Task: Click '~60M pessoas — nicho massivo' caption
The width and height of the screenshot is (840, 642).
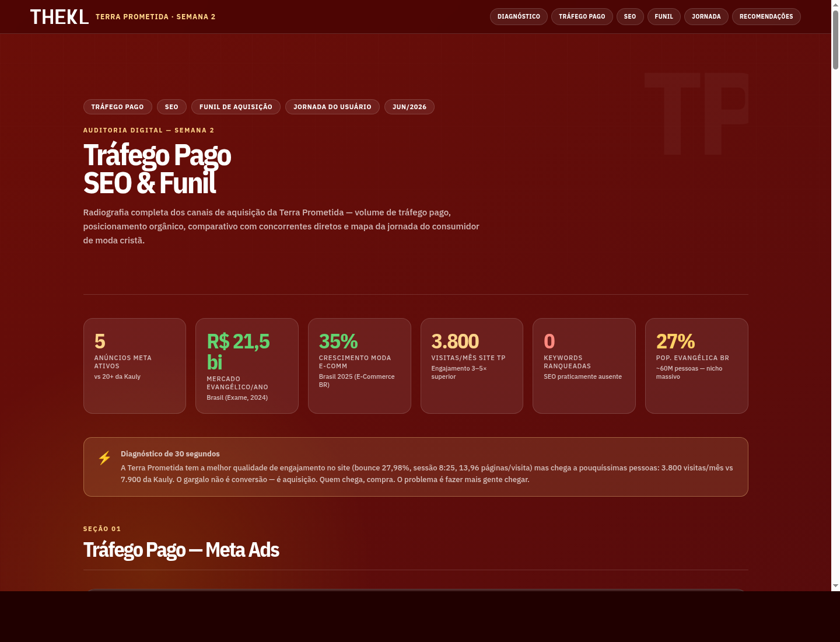Action: (689, 372)
